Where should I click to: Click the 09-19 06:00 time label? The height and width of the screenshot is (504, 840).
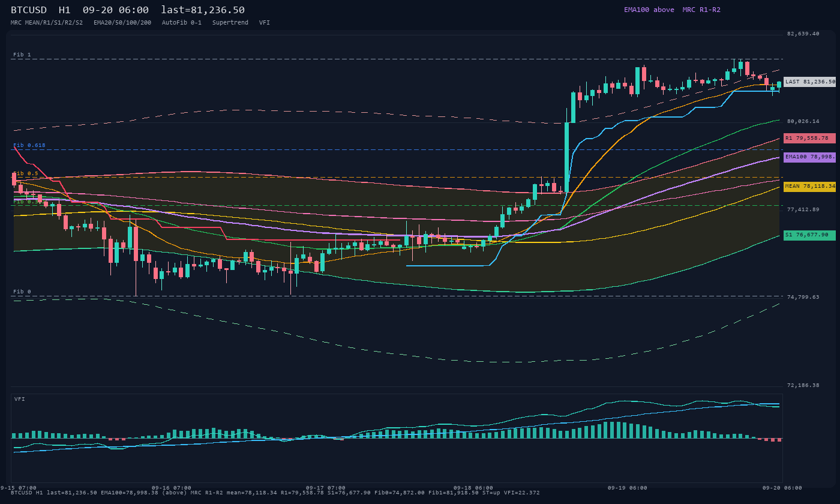click(x=628, y=488)
